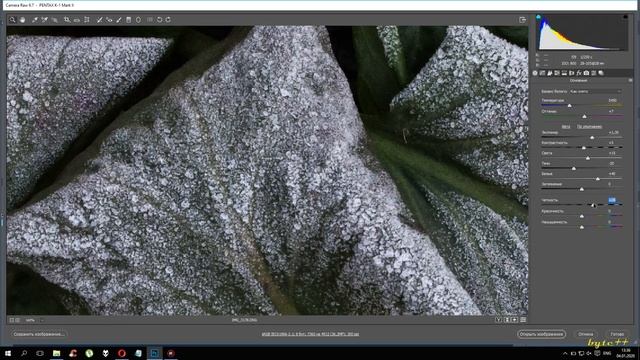Switch to the Lens Corrections panel tab
Viewport: 640px width, 360px height.
[572, 73]
